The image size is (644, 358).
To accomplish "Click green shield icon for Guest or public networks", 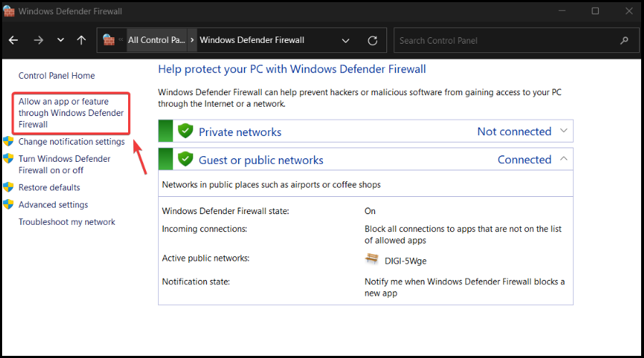I will pyautogui.click(x=185, y=159).
